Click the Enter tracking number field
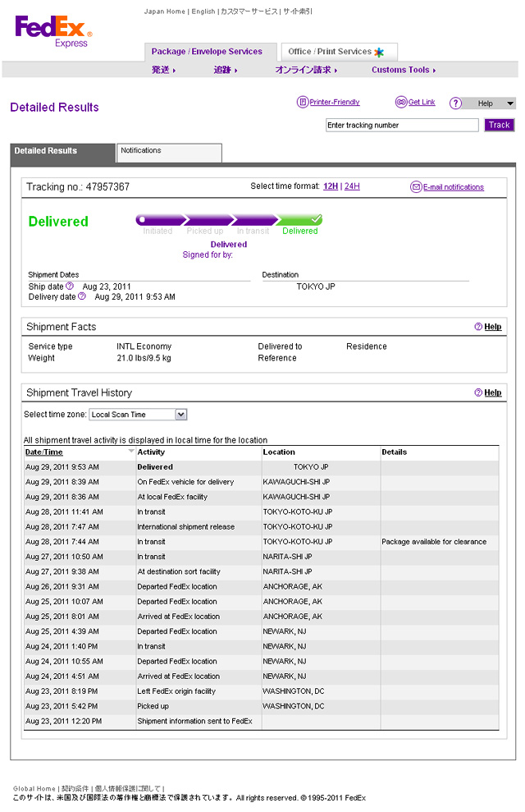The height and width of the screenshot is (812, 525). (x=402, y=125)
